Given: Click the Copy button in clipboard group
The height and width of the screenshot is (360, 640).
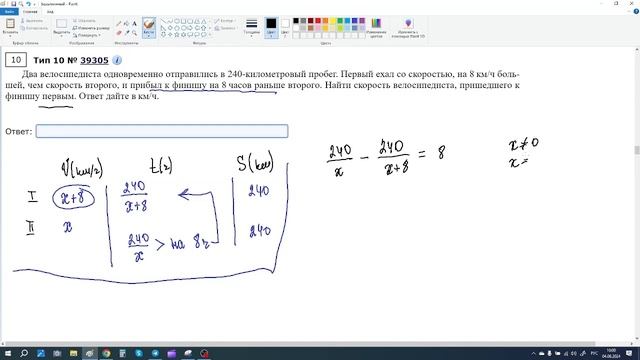Looking at the screenshot, I should tap(34, 28).
